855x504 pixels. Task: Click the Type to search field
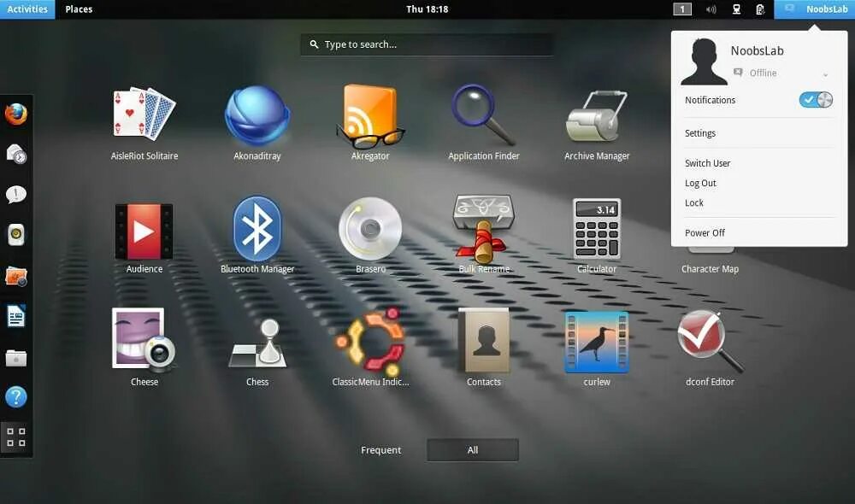pyautogui.click(x=427, y=44)
